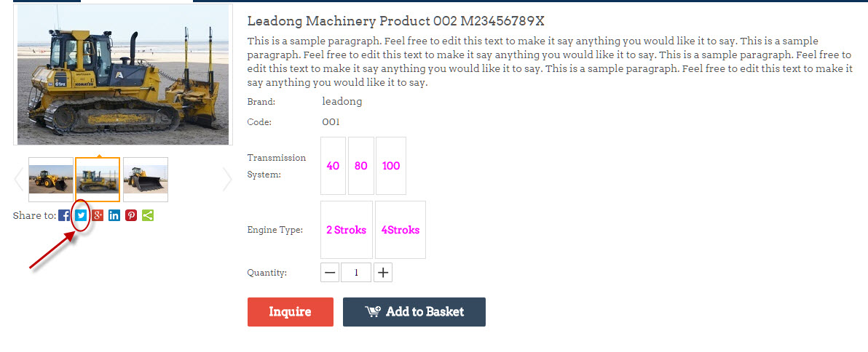The image size is (868, 352).
Task: Increase quantity with plus button
Action: tap(383, 273)
